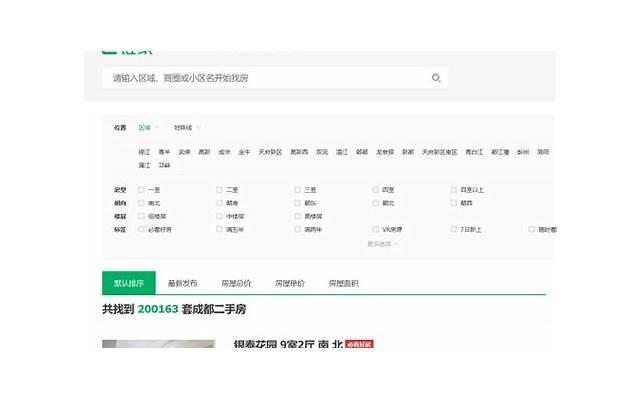This screenshot has width=640, height=400.
Task: Enable the 朝东 east-facing checkbox
Action: pyautogui.click(x=298, y=203)
